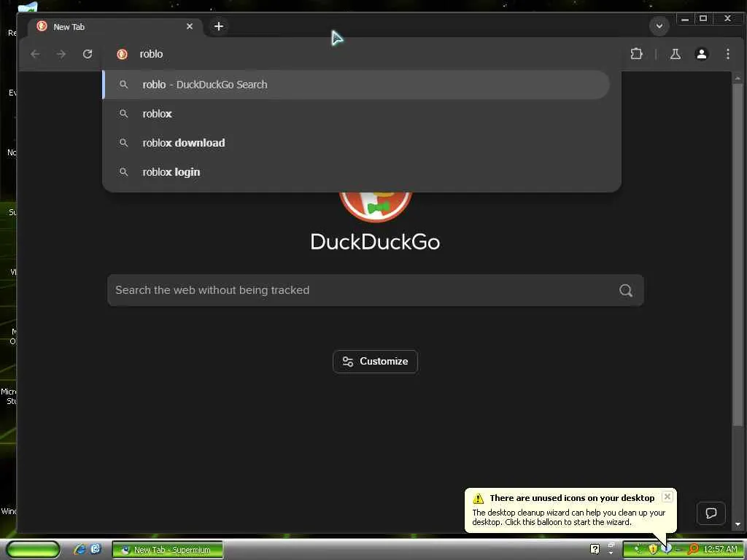Open the experiments flask icon
Image resolution: width=747 pixels, height=560 pixels.
675,54
